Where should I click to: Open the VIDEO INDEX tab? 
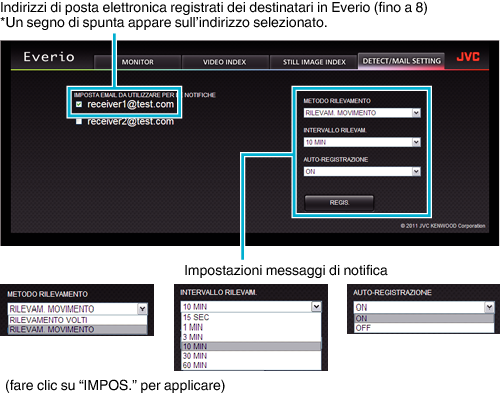(x=225, y=62)
